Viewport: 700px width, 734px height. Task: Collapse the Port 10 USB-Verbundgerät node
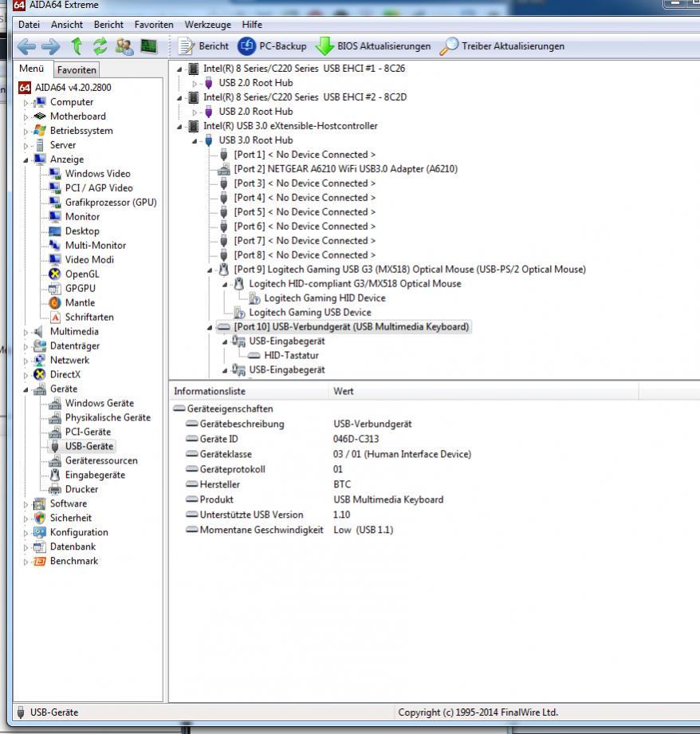pyautogui.click(x=210, y=328)
